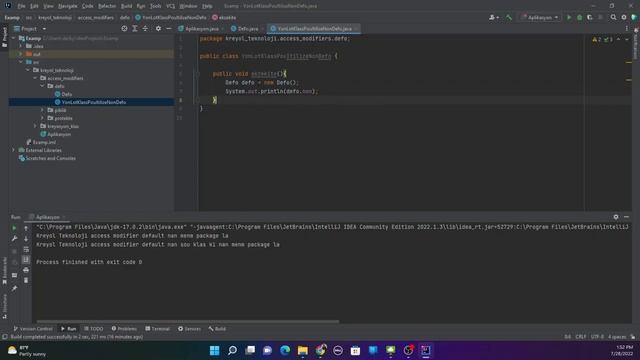Viewport: 640px width, 360px height.
Task: Click the horizontal scrollbar in the Run console
Action: (188, 322)
